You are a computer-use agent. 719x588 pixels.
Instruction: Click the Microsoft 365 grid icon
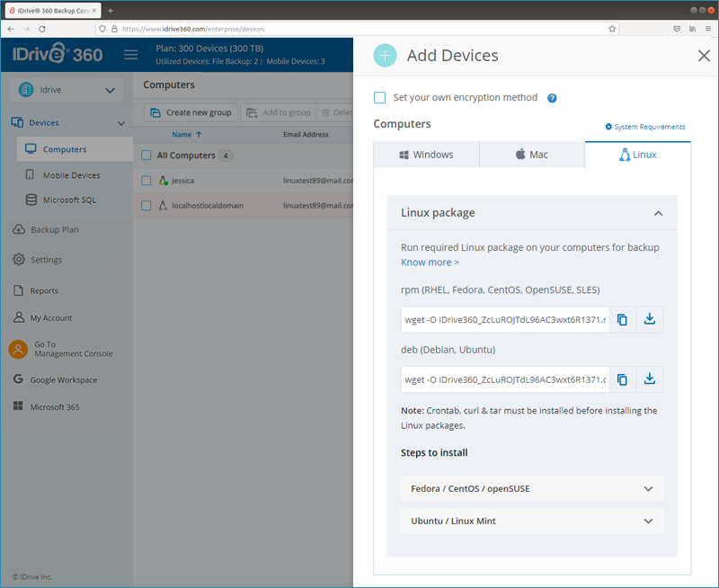pyautogui.click(x=18, y=405)
